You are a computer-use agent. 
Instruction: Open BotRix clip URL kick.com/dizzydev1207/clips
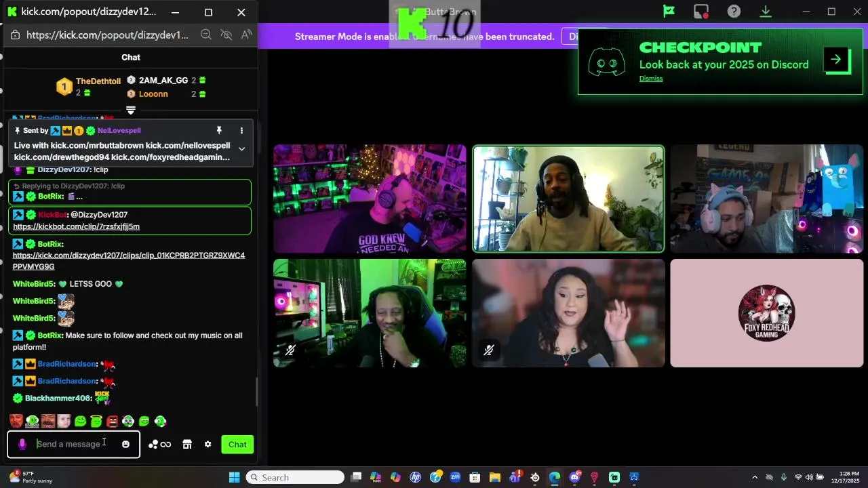(129, 261)
